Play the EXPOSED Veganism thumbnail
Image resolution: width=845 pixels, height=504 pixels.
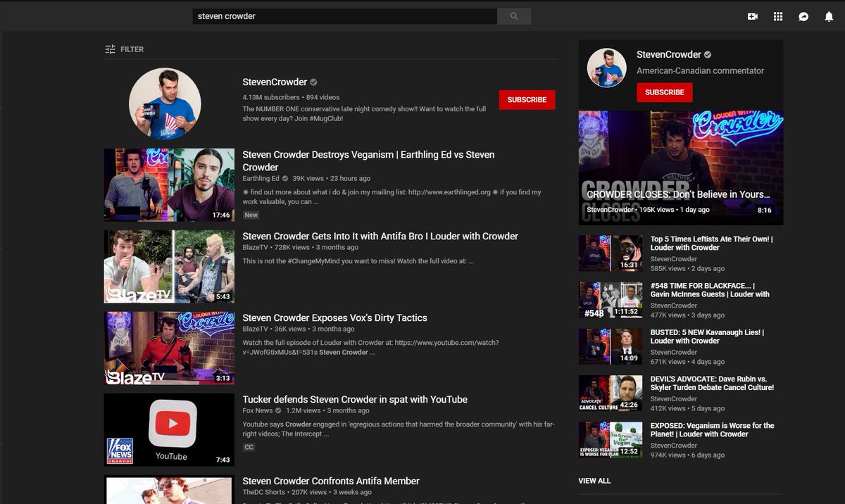pyautogui.click(x=611, y=439)
